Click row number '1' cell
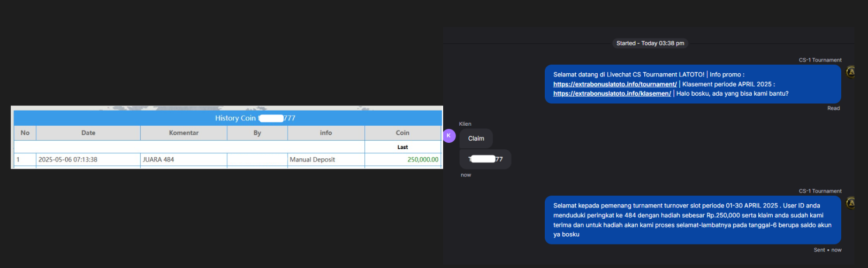868x268 pixels. [x=25, y=159]
